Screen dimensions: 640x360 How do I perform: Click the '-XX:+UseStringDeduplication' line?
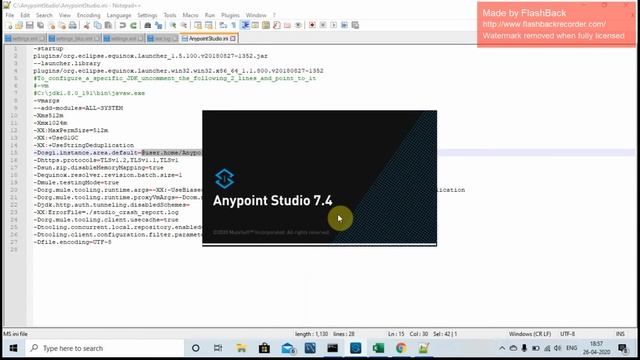pos(84,145)
